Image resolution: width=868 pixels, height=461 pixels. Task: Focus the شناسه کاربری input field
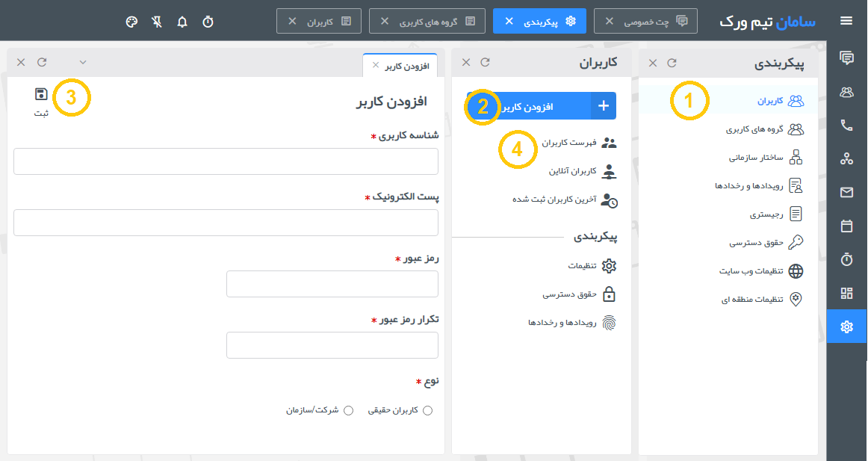(x=226, y=161)
